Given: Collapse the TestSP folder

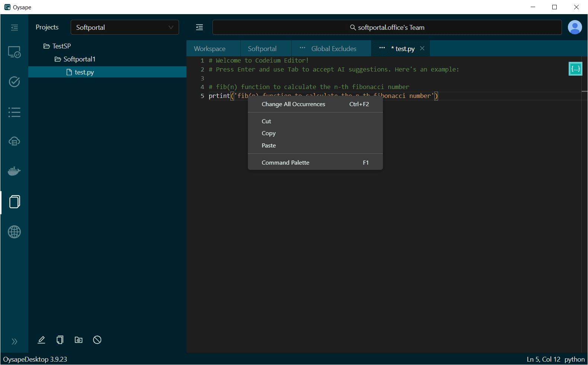Looking at the screenshot, I should pos(57,46).
